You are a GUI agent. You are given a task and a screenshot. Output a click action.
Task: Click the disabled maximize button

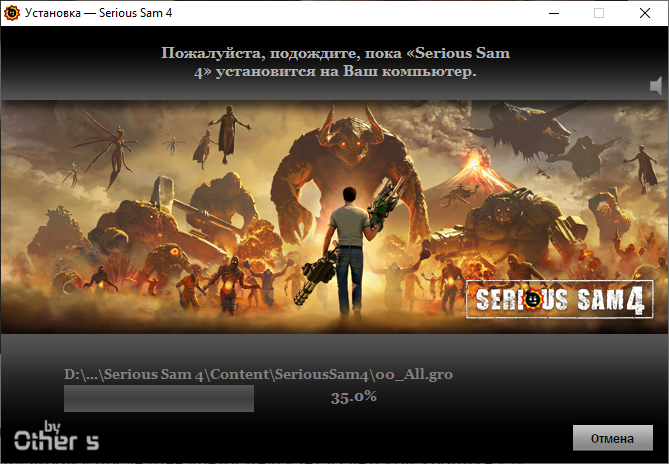599,13
